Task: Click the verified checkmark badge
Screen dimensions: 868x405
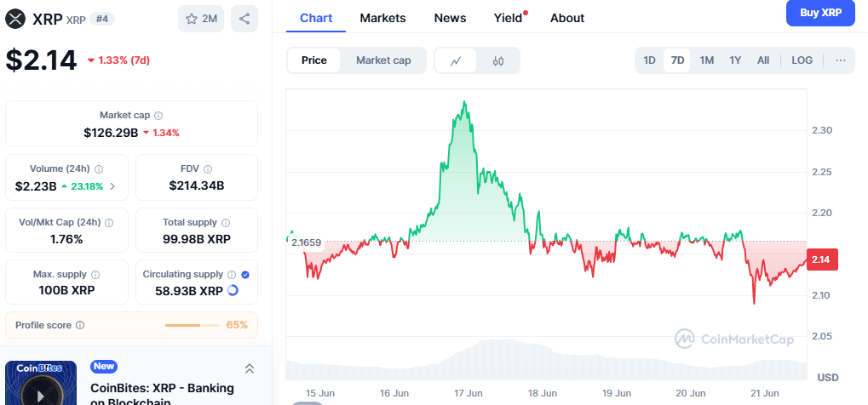Action: 246,275
